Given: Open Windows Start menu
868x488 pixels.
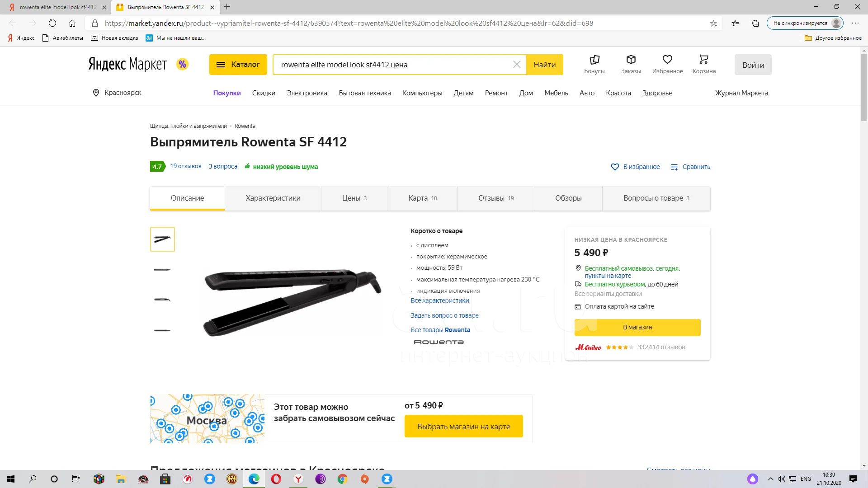Looking at the screenshot, I should click(x=11, y=479).
